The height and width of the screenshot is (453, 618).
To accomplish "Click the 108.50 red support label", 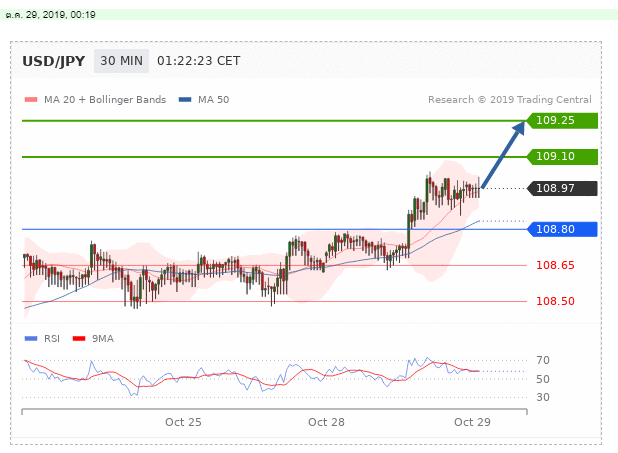I will click(x=555, y=301).
